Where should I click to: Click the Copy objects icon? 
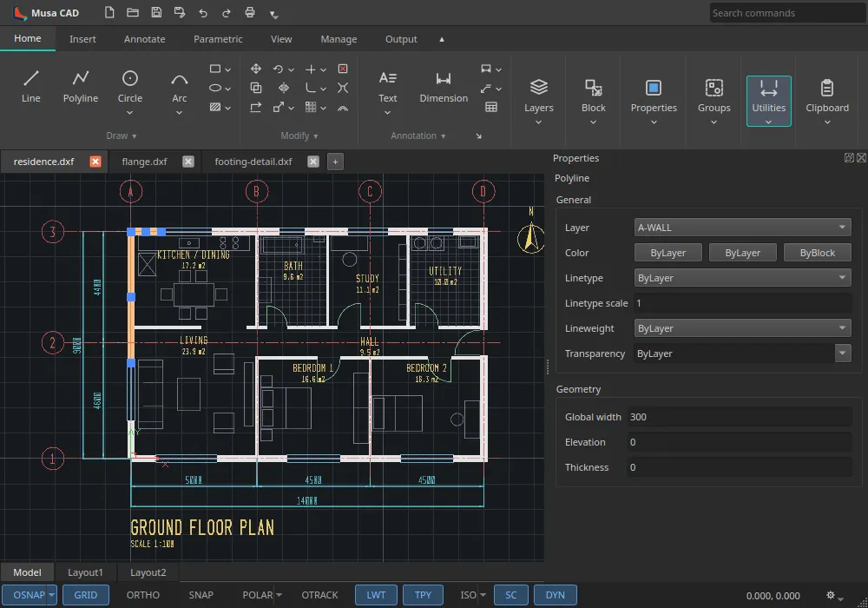tap(256, 88)
